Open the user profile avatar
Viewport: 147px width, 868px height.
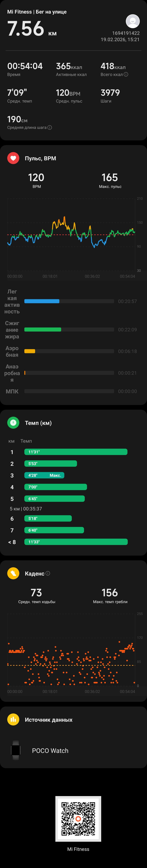(x=133, y=21)
